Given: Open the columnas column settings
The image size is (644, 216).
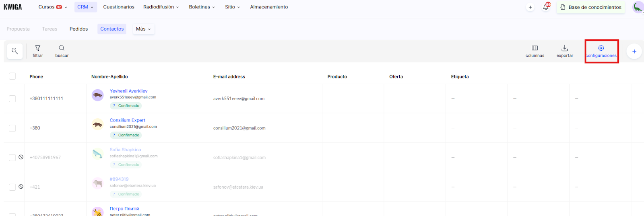Looking at the screenshot, I should click(535, 51).
